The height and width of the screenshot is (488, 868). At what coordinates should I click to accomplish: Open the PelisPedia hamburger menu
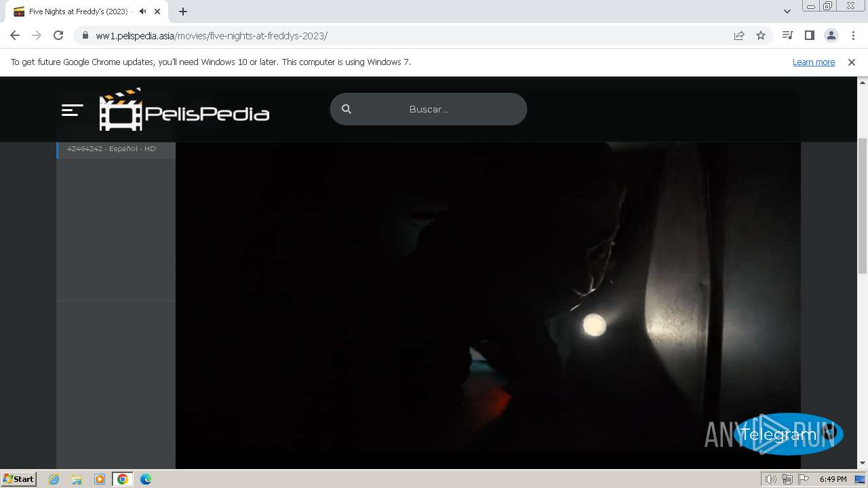73,110
